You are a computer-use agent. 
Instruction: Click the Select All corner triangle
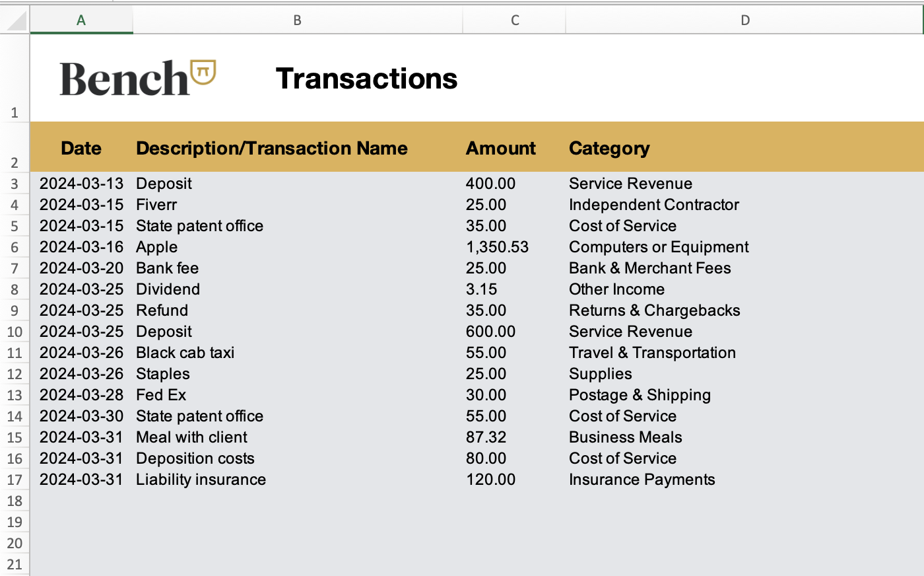[15, 20]
